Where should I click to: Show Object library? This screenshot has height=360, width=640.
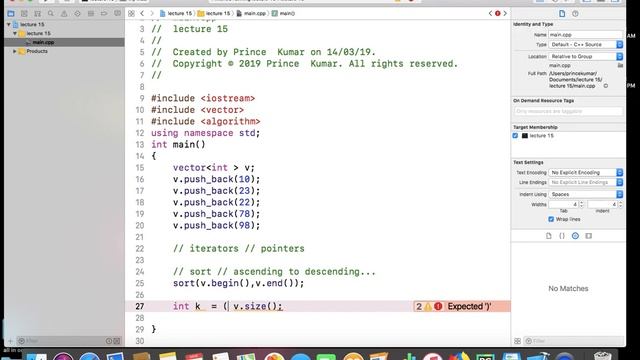point(575,236)
